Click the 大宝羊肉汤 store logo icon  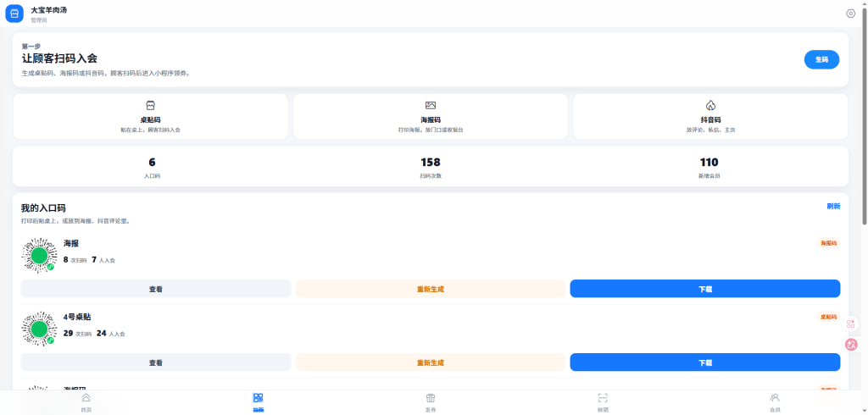14,14
